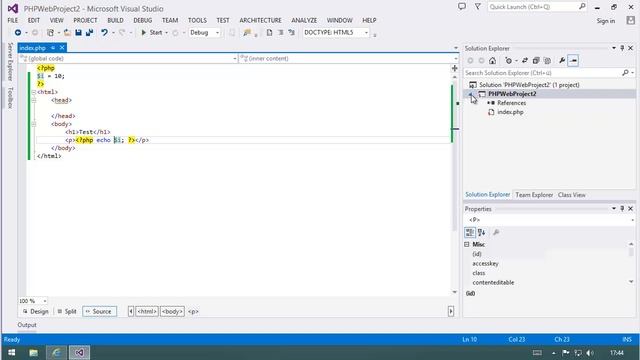Close the index.php editor tab
This screenshot has height=360, width=640.
pos(62,48)
